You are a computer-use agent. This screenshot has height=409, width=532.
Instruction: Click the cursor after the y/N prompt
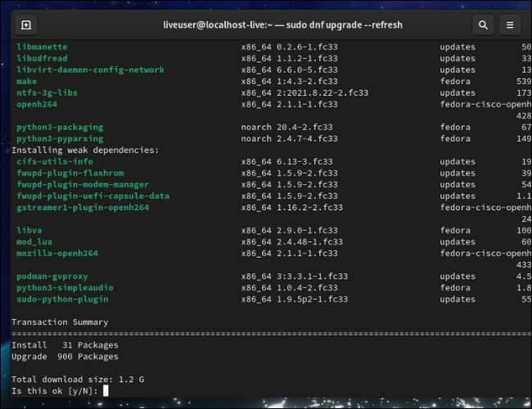106,391
